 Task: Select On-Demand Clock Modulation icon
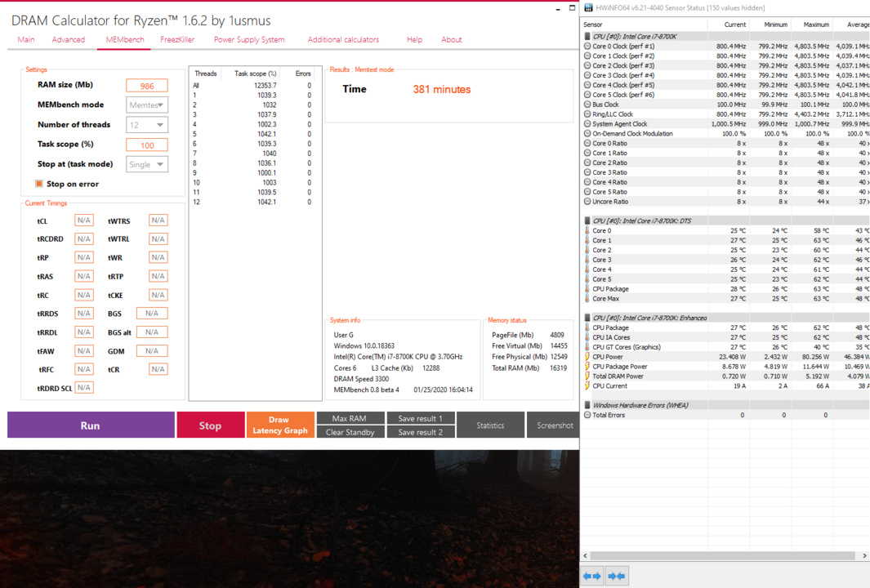click(x=587, y=134)
